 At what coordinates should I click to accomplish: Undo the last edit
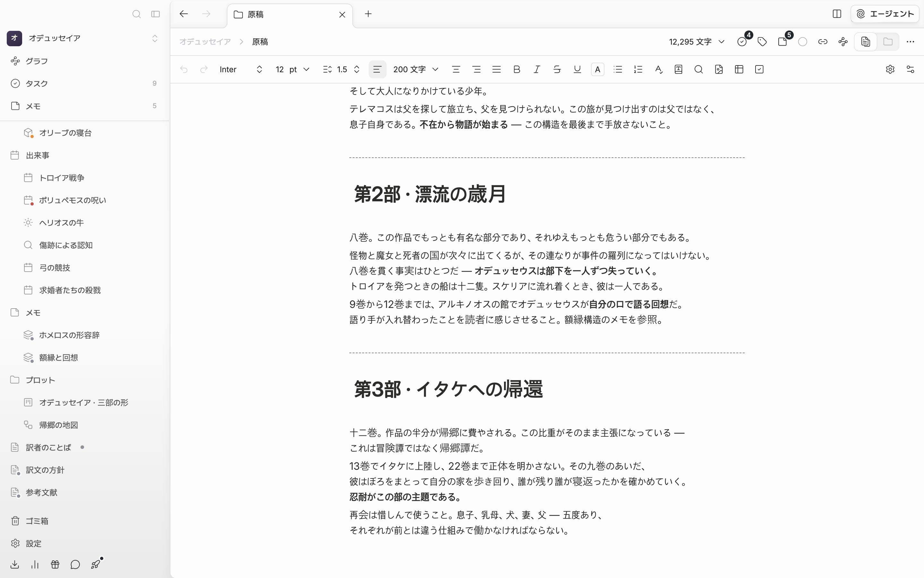click(x=184, y=69)
